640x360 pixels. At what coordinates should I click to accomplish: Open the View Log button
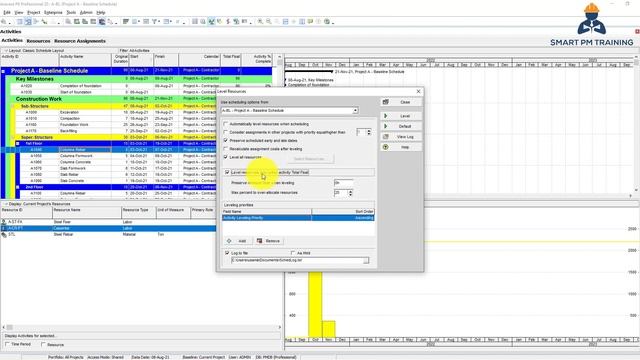coord(401,137)
